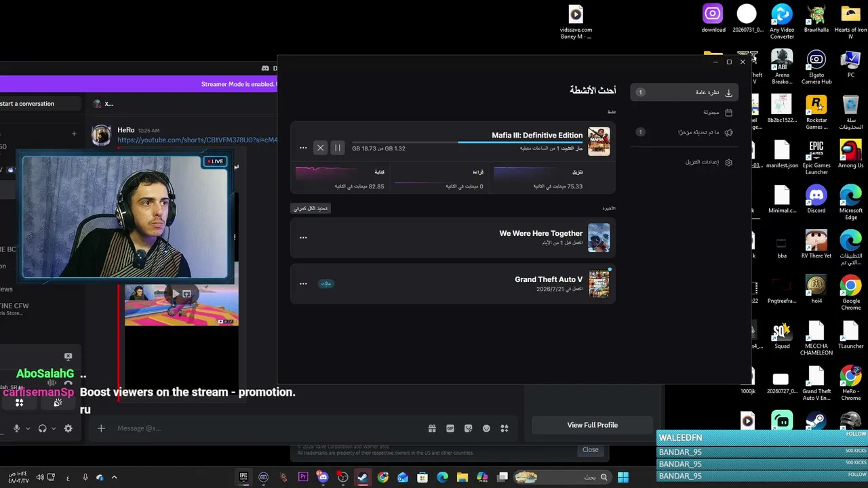Viewport: 868px width, 488px height.
Task: Open the Discord GIF picker
Action: (x=450, y=428)
